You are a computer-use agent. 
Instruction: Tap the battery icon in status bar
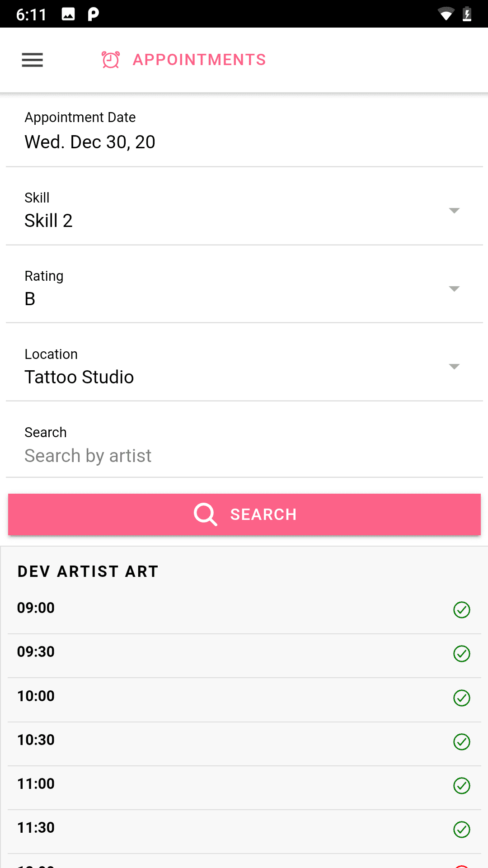(467, 14)
